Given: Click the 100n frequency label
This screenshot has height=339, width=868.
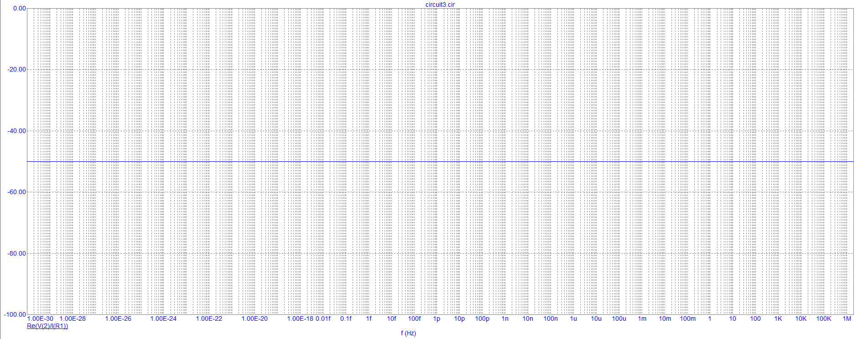Looking at the screenshot, I should 551,318.
